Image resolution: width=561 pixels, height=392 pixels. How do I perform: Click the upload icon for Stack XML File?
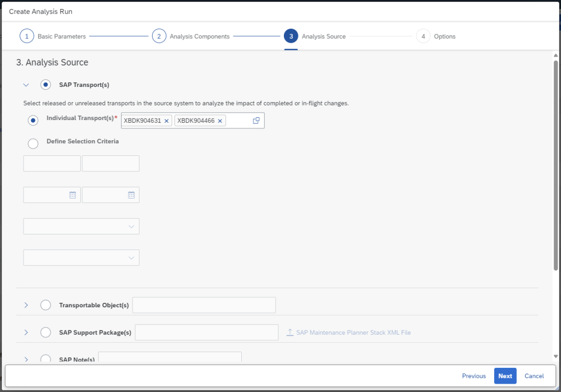tap(290, 333)
